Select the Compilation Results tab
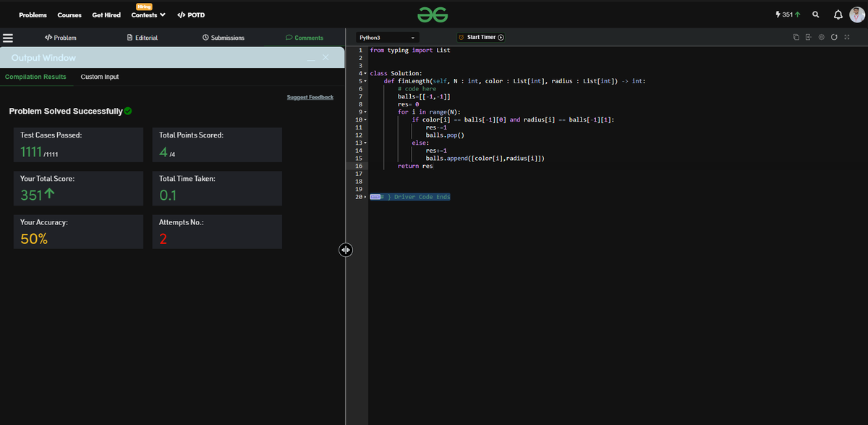Screen dimensions: 868x425 [35, 77]
